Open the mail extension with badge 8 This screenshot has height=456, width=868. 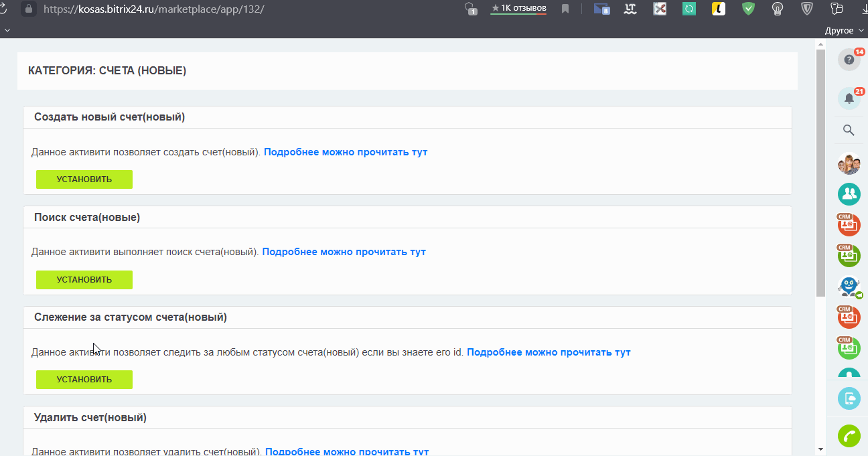tap(601, 9)
